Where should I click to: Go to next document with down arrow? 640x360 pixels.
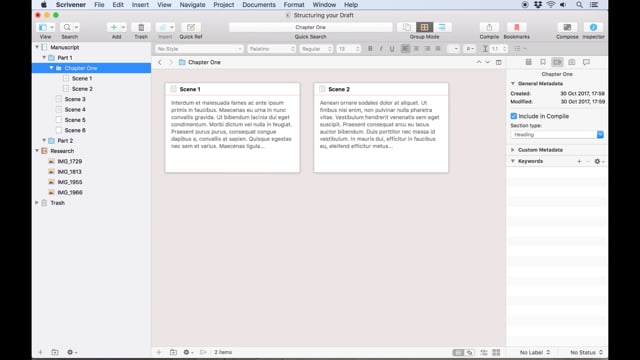(x=487, y=62)
